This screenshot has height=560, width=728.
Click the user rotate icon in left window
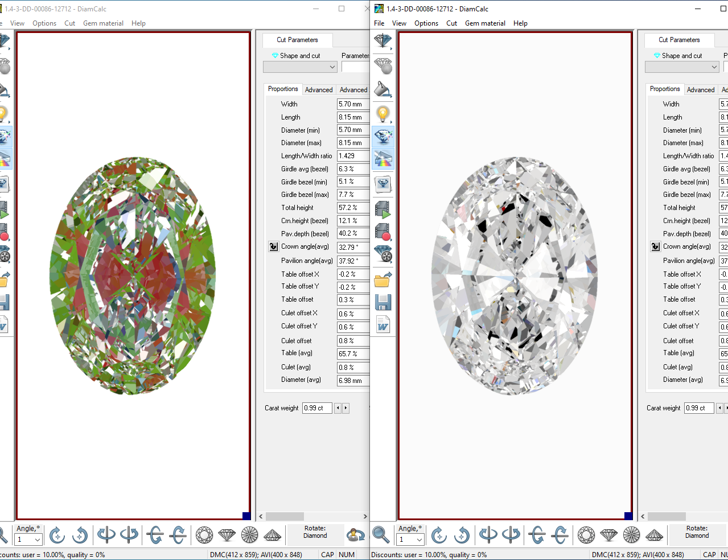pyautogui.click(x=356, y=535)
